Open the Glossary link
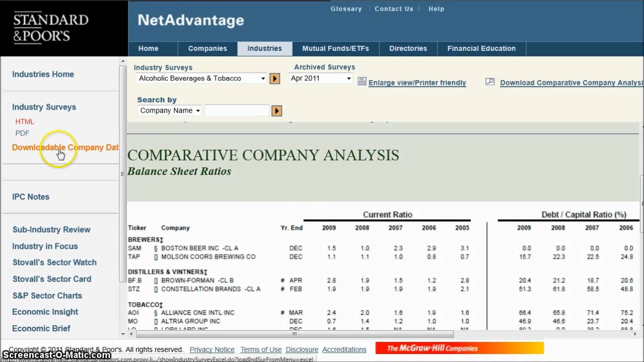Screen dimensions: 644x362 pos(346,9)
